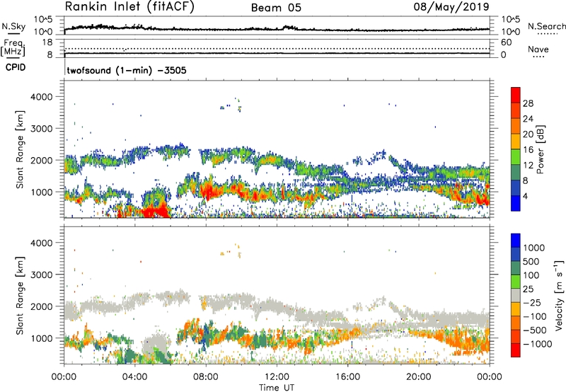Image resolution: width=566 pixels, height=392 pixels.
Task: Click the 'Time UT' axis label
Action: 277,388
